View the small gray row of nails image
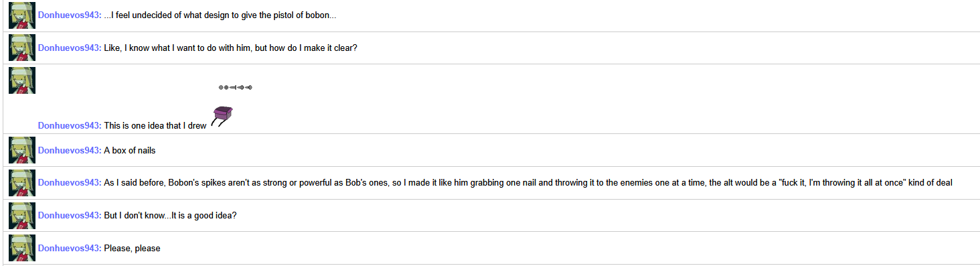Image resolution: width=980 pixels, height=266 pixels. [235, 87]
